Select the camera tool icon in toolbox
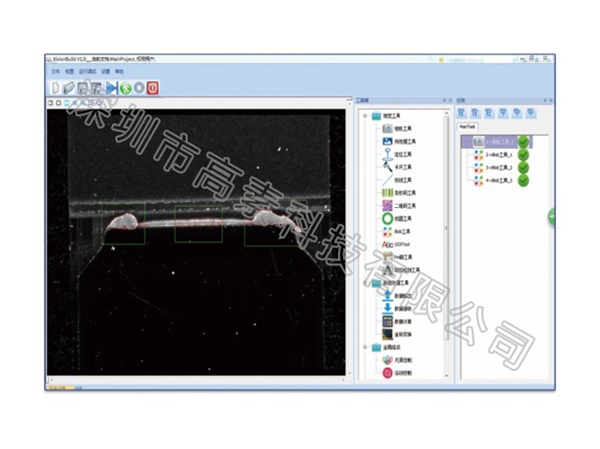The height and width of the screenshot is (449, 600). click(387, 129)
